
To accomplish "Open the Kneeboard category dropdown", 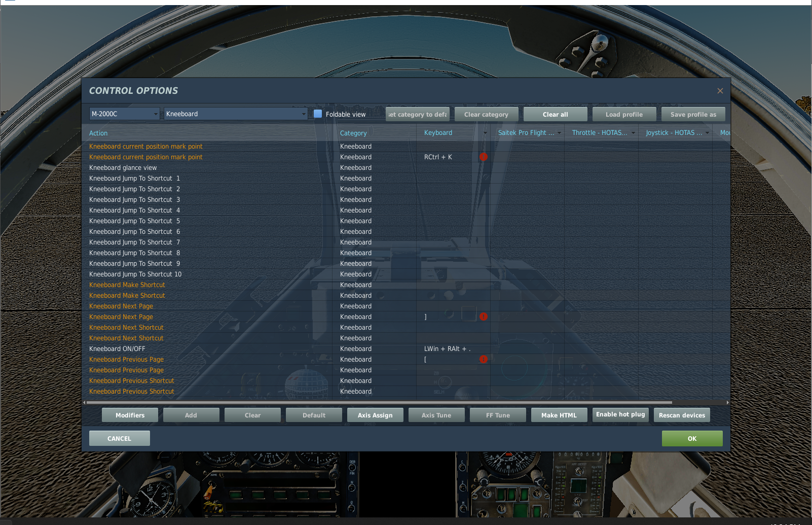I will point(236,114).
